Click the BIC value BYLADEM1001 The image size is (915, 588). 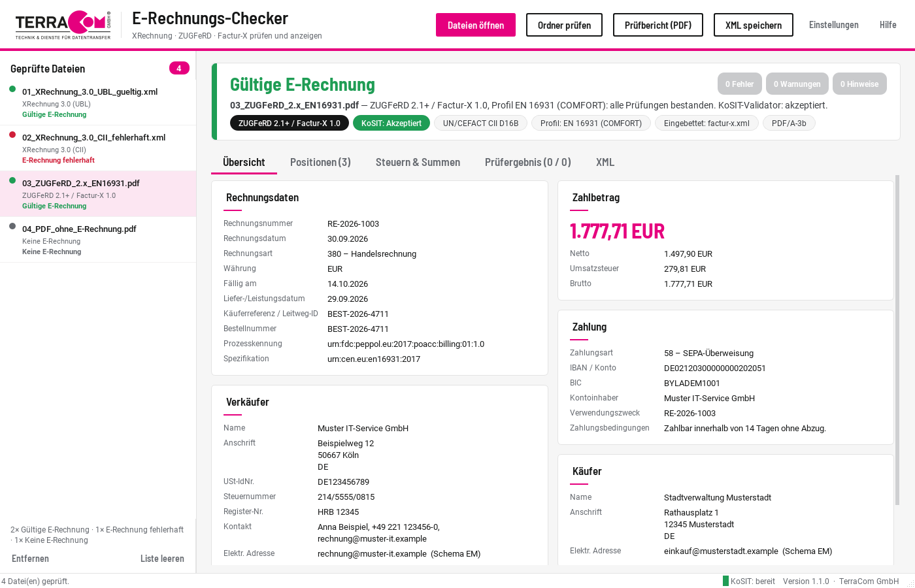click(692, 383)
